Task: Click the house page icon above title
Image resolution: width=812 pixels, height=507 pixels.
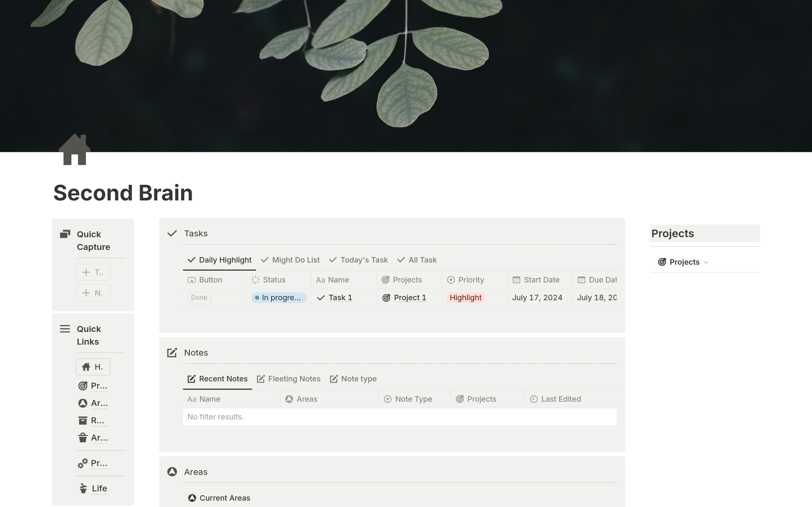Action: (74, 150)
